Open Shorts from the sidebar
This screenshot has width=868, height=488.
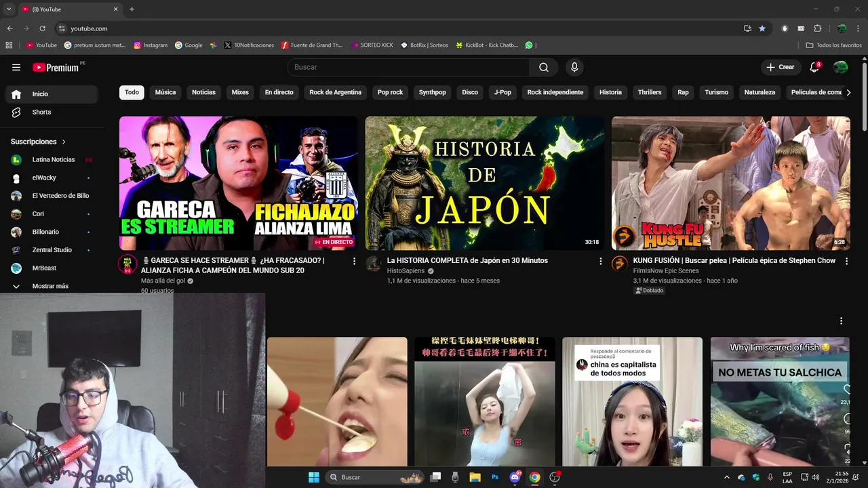pyautogui.click(x=52, y=112)
